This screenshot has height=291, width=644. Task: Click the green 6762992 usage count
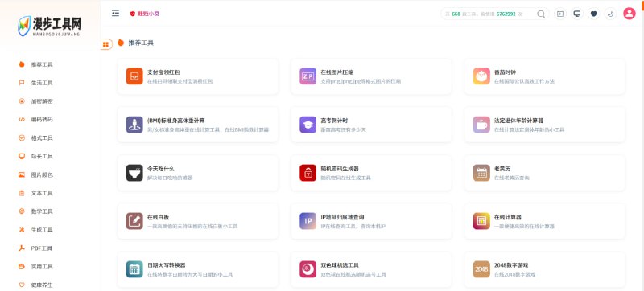click(x=506, y=14)
